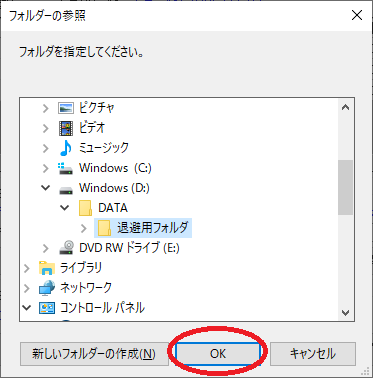Click the Windows (D:) drive icon
This screenshot has width=373, height=378.
coord(66,190)
